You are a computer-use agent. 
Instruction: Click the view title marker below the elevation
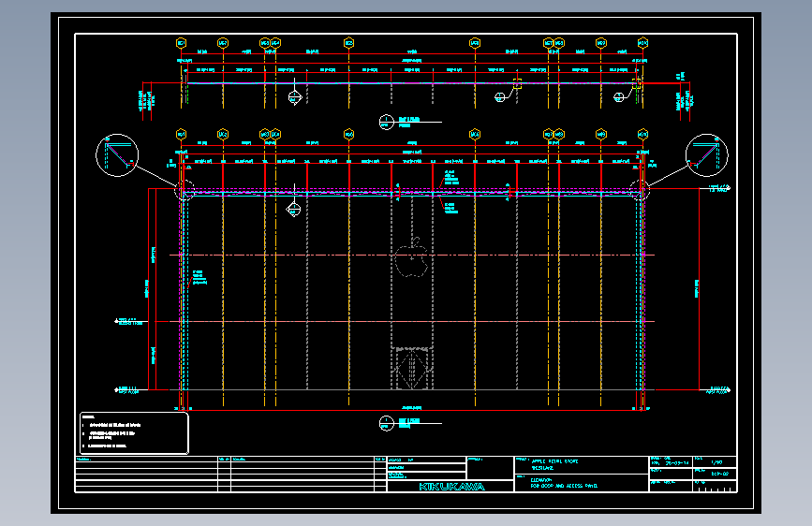(386, 423)
